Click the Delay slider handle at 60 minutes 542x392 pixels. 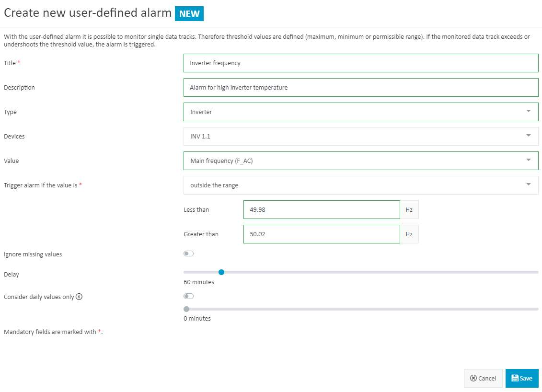pyautogui.click(x=221, y=272)
